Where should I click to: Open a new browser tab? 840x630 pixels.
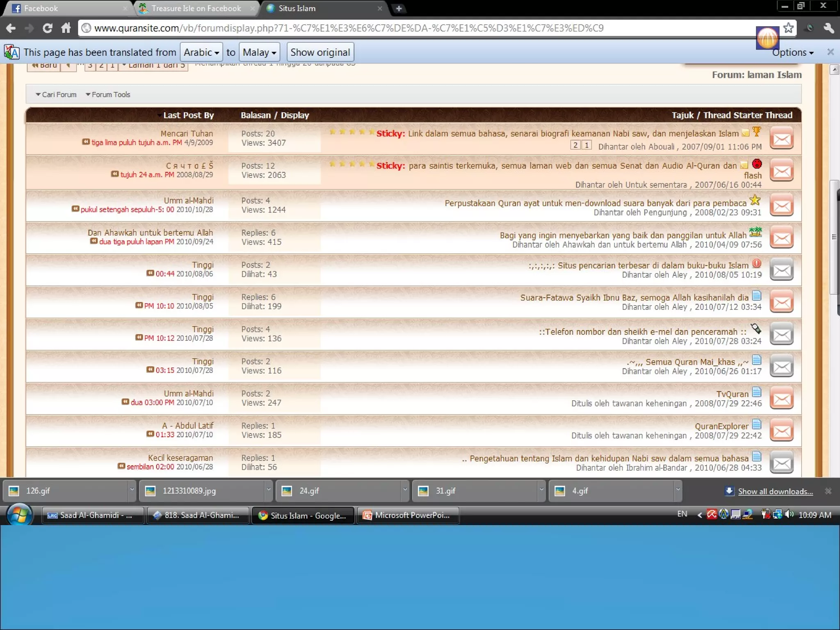coord(399,8)
